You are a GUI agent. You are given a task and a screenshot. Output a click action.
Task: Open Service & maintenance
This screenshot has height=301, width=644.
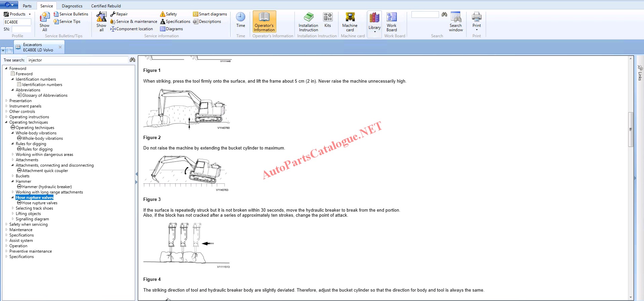point(133,21)
